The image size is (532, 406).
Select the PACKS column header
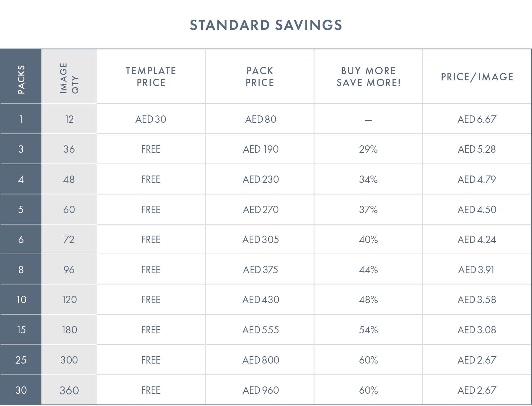(21, 79)
